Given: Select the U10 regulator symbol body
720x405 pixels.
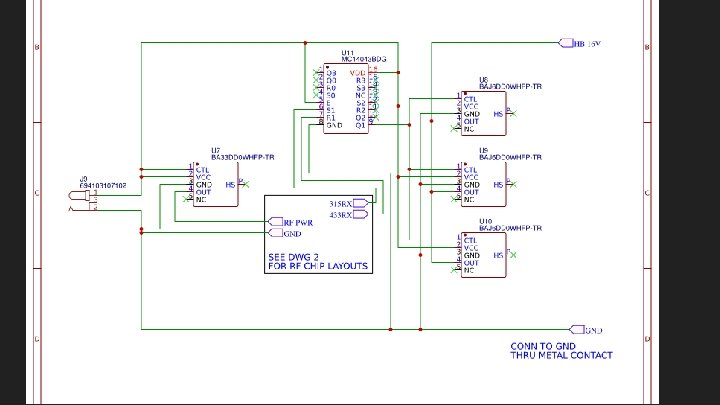Looking at the screenshot, I should 484,255.
